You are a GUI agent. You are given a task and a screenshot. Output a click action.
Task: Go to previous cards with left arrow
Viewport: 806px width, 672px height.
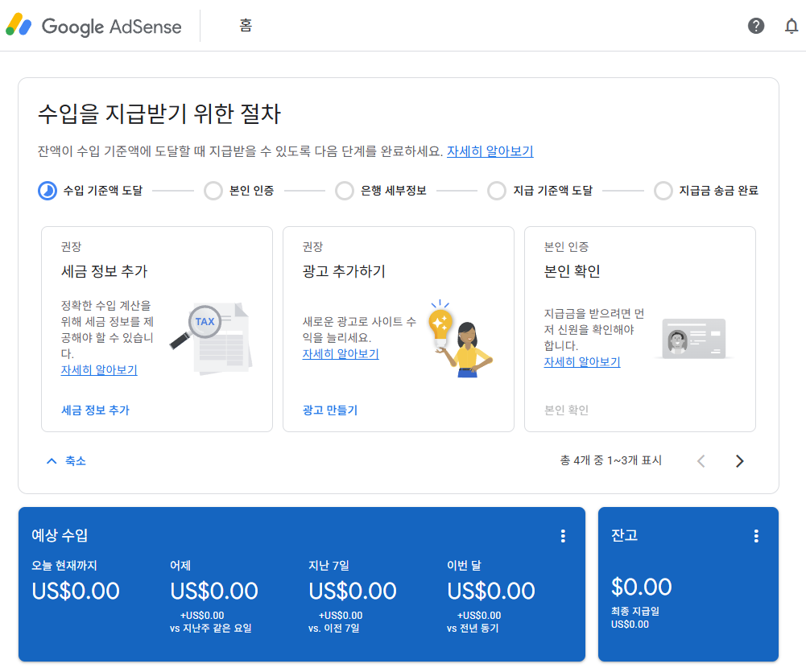[x=701, y=461]
